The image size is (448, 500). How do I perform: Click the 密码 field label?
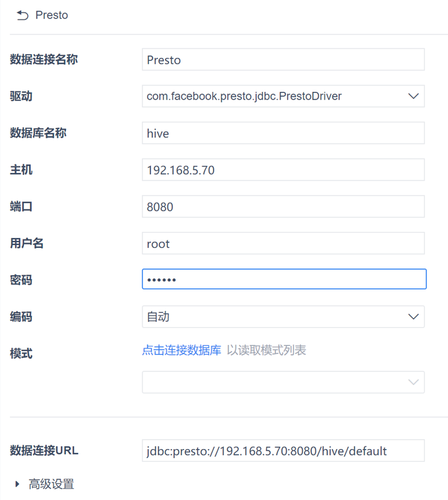click(x=21, y=280)
